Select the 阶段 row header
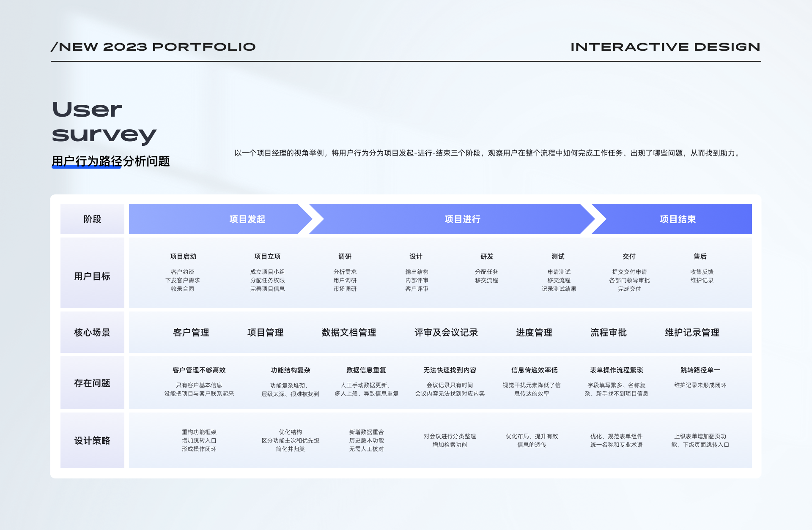Viewport: 812px width, 530px height. [x=92, y=219]
